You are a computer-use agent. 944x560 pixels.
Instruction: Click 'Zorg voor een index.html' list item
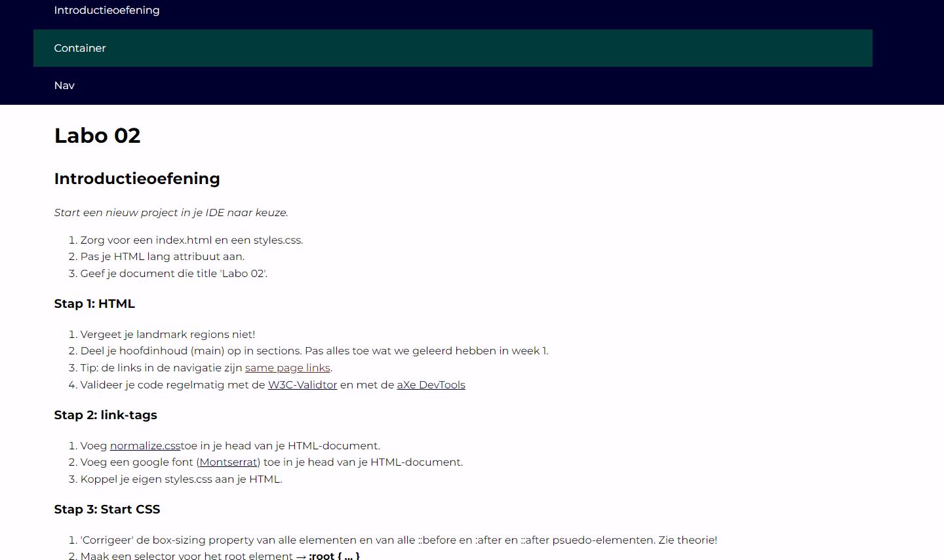click(x=191, y=240)
